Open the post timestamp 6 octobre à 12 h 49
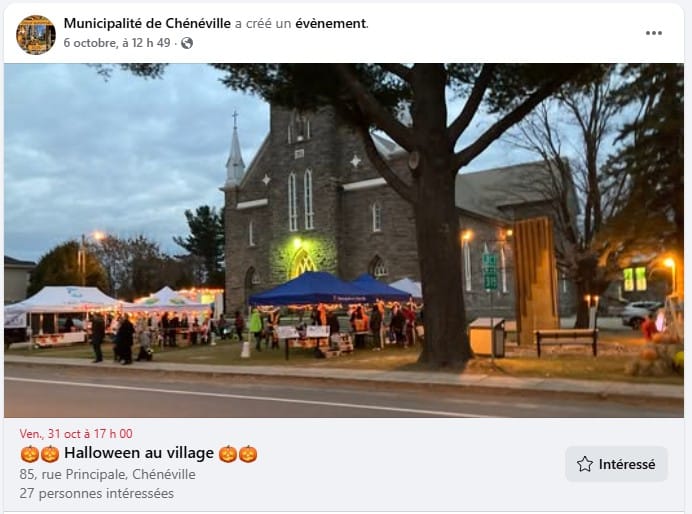The image size is (692, 514). 117,43
